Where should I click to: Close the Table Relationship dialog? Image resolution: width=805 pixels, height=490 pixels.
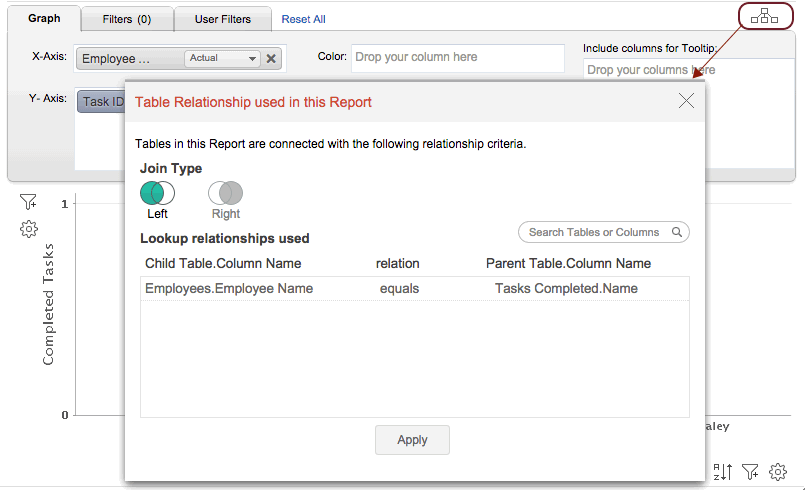click(686, 100)
